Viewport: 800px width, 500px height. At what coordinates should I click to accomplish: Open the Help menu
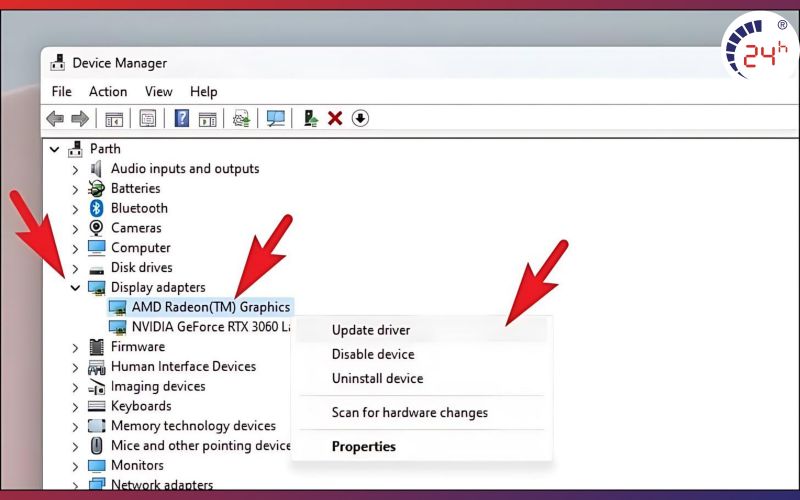204,91
